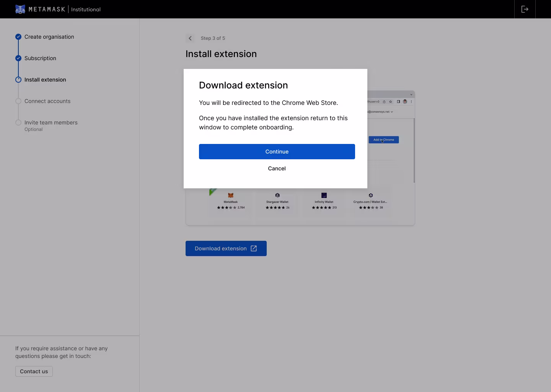Click the Step 3 of 5 label
Viewport: 551px width, 392px height.
coord(213,38)
